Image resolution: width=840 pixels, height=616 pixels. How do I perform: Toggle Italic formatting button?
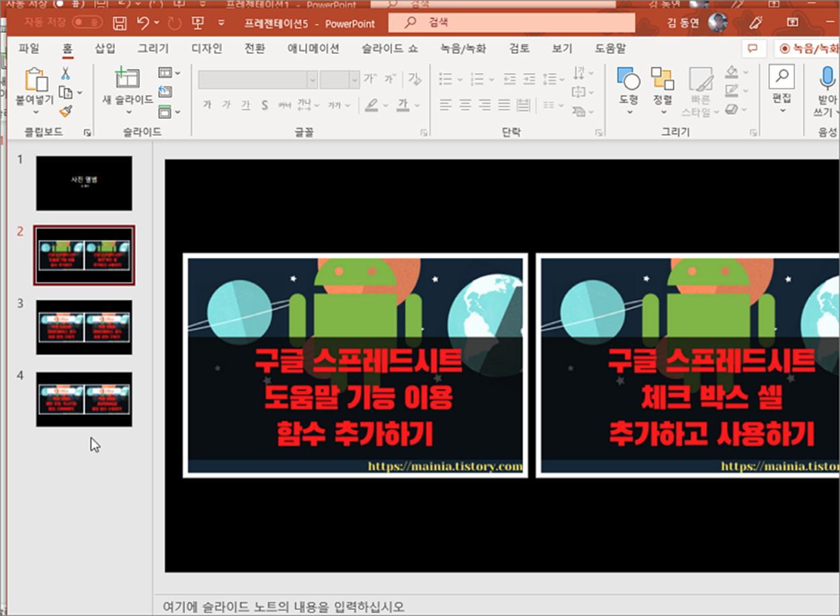coord(226,105)
